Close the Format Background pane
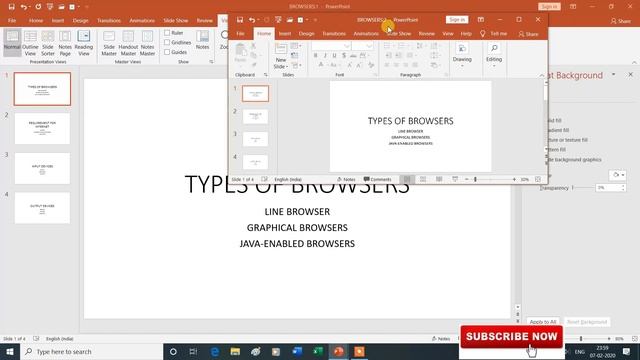Image resolution: width=640 pixels, height=360 pixels. 631,75
